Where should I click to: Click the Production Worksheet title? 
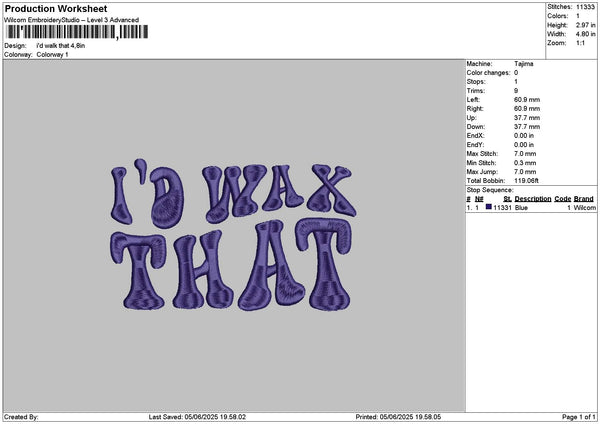(56, 8)
